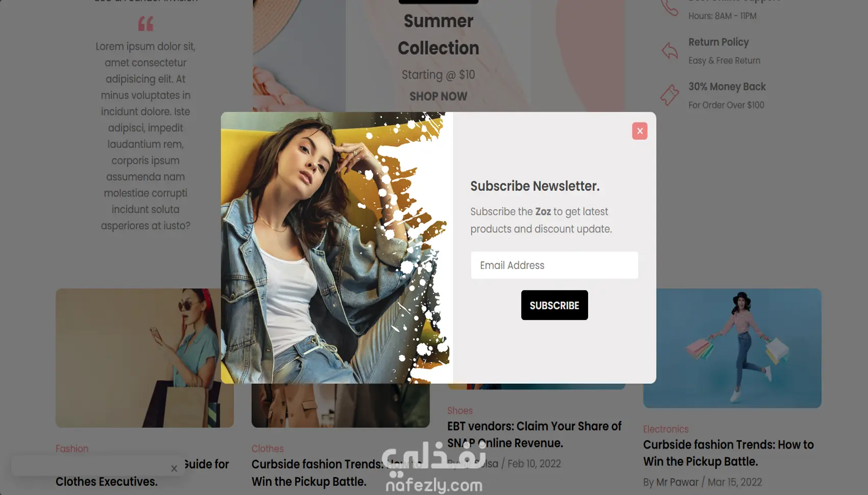868x495 pixels.
Task: Select the Electronics category link
Action: click(x=666, y=429)
